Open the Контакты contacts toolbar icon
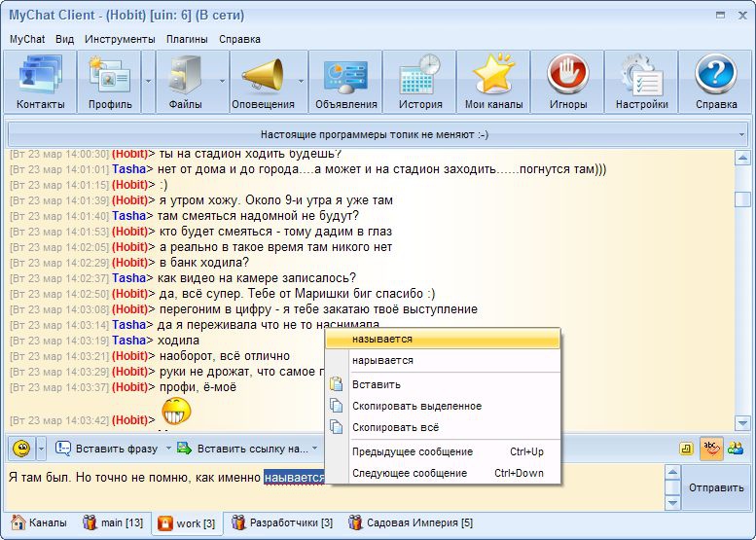The height and width of the screenshot is (540, 756). 41,82
